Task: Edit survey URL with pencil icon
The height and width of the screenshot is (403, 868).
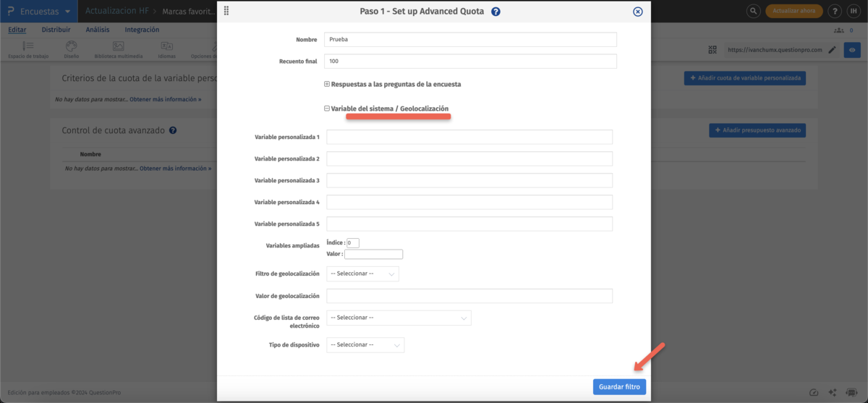Action: tap(832, 50)
